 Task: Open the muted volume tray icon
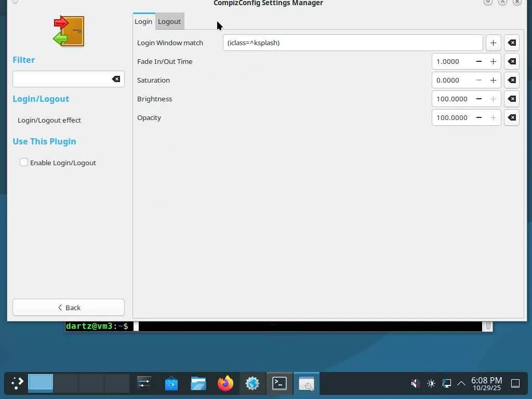click(x=415, y=383)
